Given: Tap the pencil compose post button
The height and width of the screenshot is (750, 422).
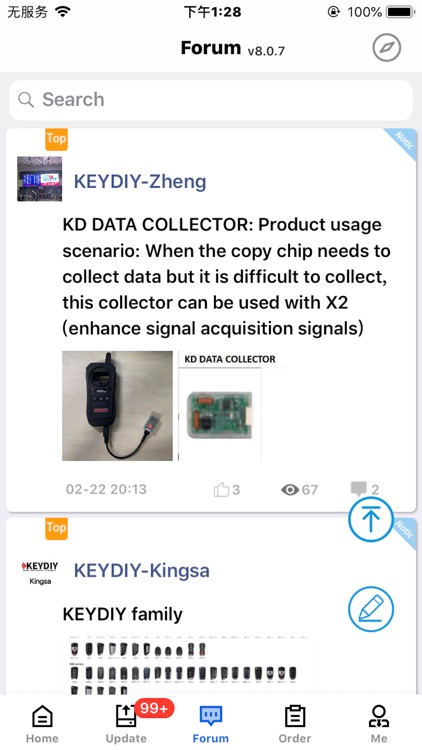Looking at the screenshot, I should tap(371, 609).
